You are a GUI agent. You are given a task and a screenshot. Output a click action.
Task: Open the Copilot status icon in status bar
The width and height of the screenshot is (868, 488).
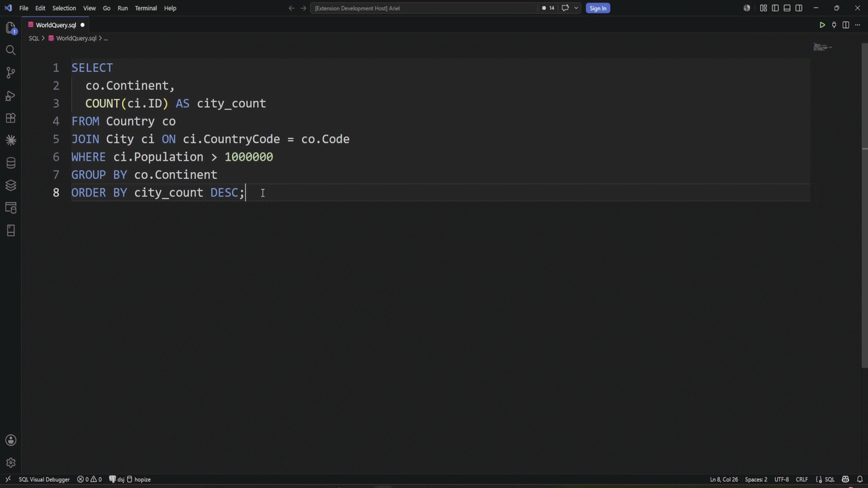[x=846, y=479]
